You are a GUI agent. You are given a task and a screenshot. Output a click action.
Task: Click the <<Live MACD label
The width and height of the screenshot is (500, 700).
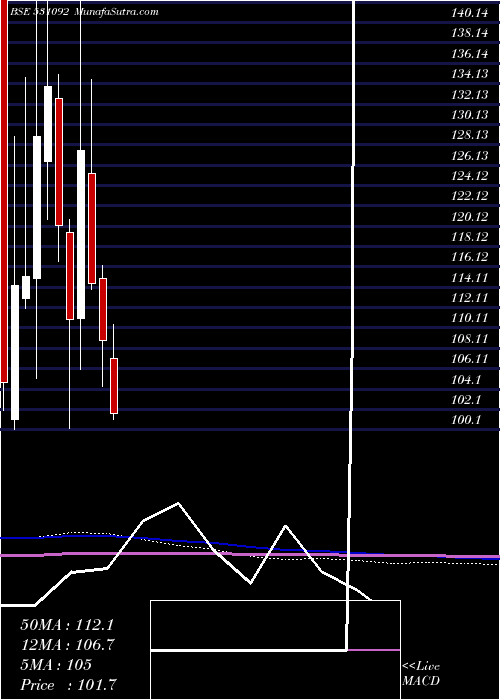pyautogui.click(x=421, y=674)
